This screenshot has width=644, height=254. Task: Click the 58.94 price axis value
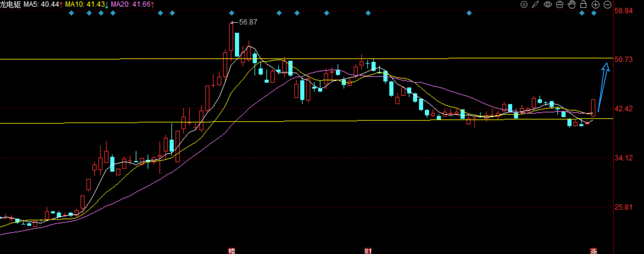click(x=623, y=11)
